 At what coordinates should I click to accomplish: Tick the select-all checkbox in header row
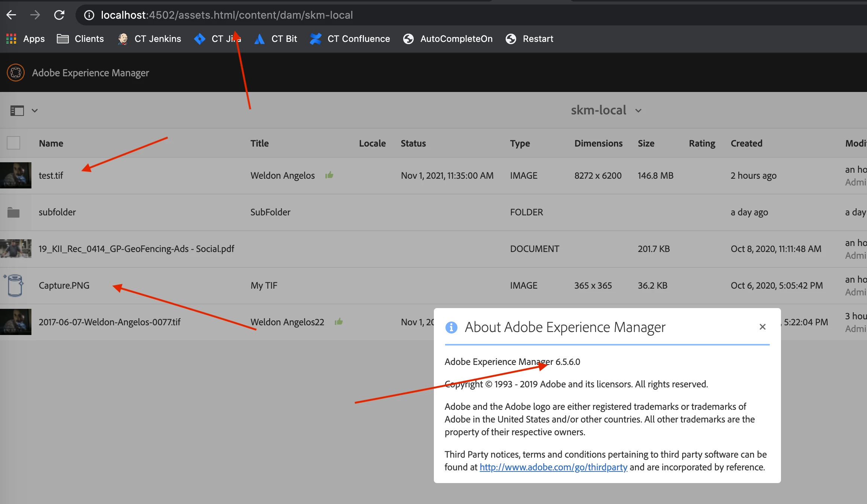(x=13, y=143)
